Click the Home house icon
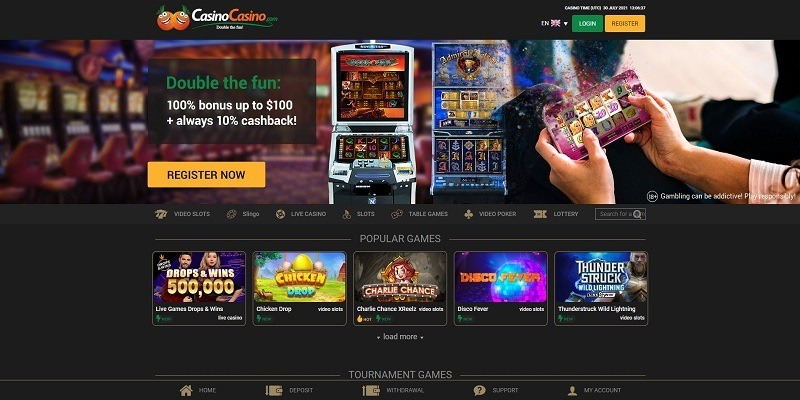Screen dimensions: 800x400 [186, 391]
